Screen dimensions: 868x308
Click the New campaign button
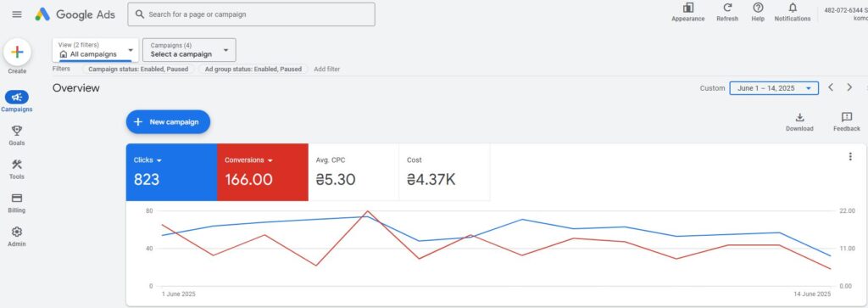pos(168,122)
